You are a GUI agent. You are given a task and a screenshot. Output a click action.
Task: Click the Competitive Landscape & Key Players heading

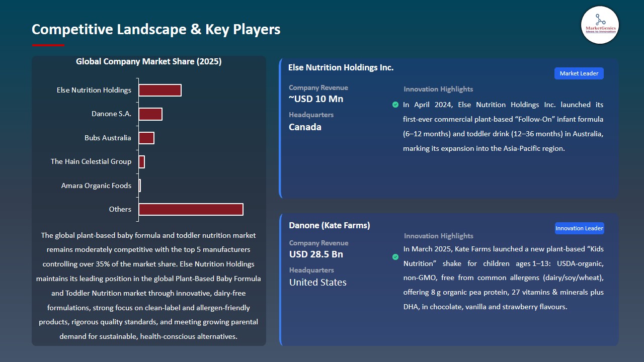[156, 30]
